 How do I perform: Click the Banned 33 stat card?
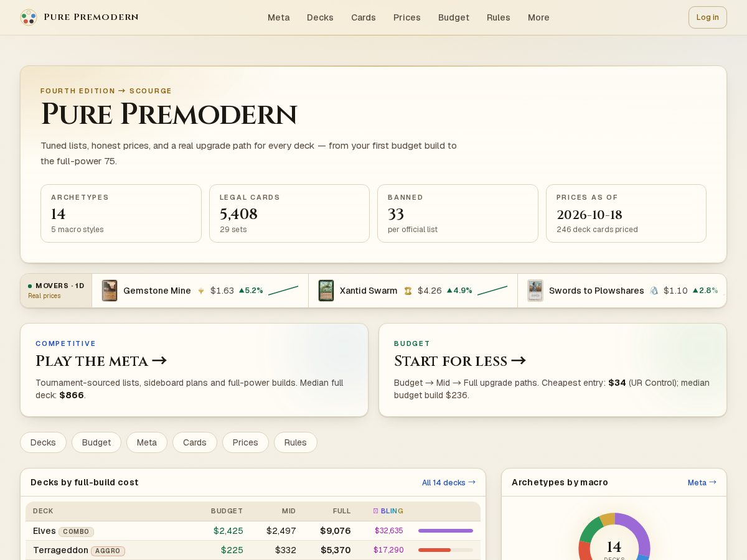pos(458,213)
